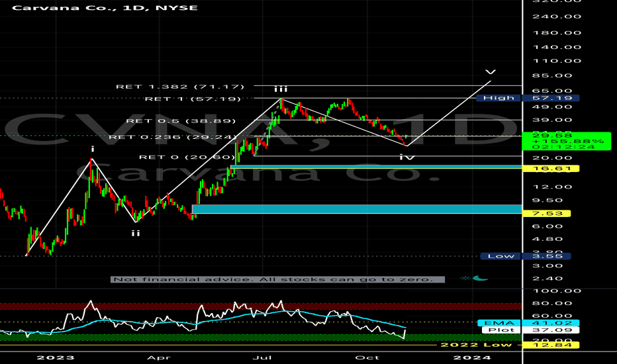
Task: Click the '2022 Low' line label
Action: coord(476,345)
